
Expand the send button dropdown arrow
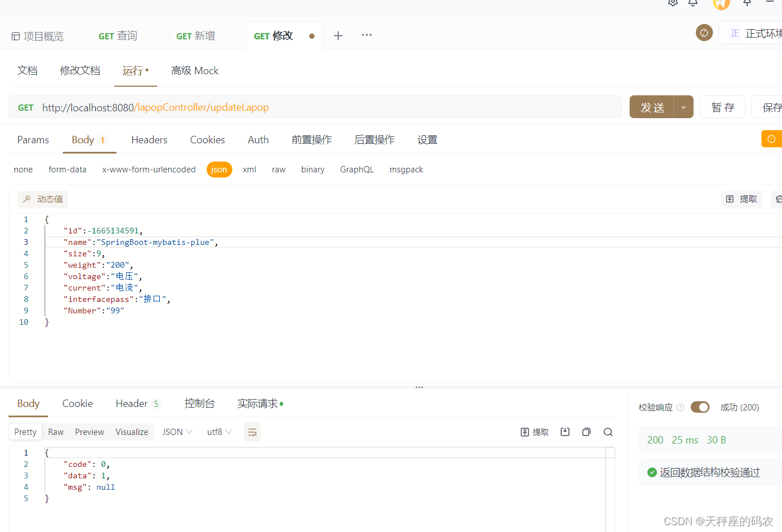click(x=684, y=107)
